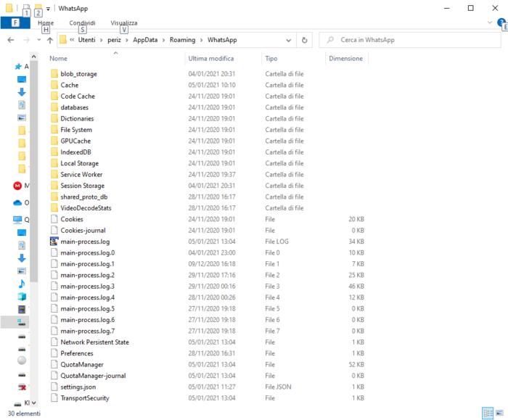The image size is (508, 420).
Task: Expand the ribbon with the chevron
Action: 490,22
